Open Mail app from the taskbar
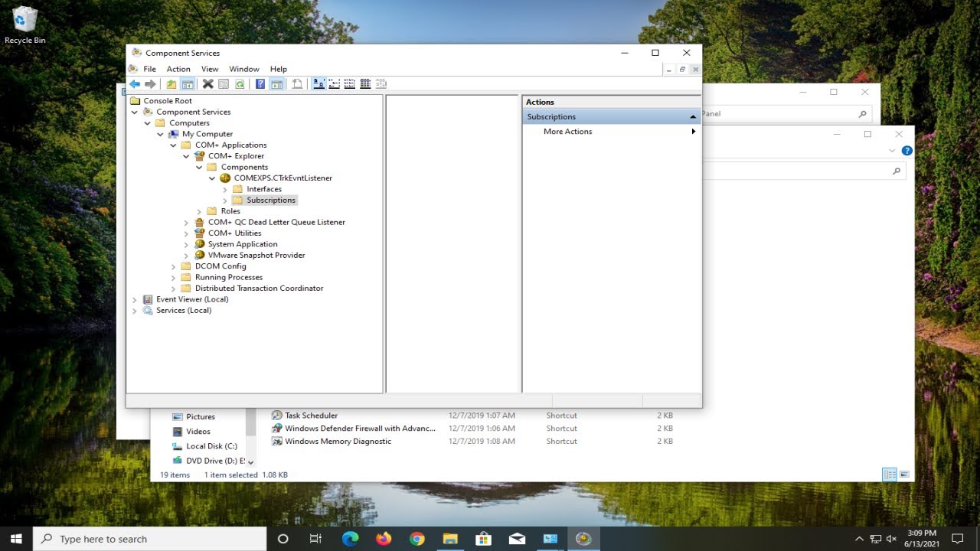Viewport: 980px width, 551px height. pos(517,539)
